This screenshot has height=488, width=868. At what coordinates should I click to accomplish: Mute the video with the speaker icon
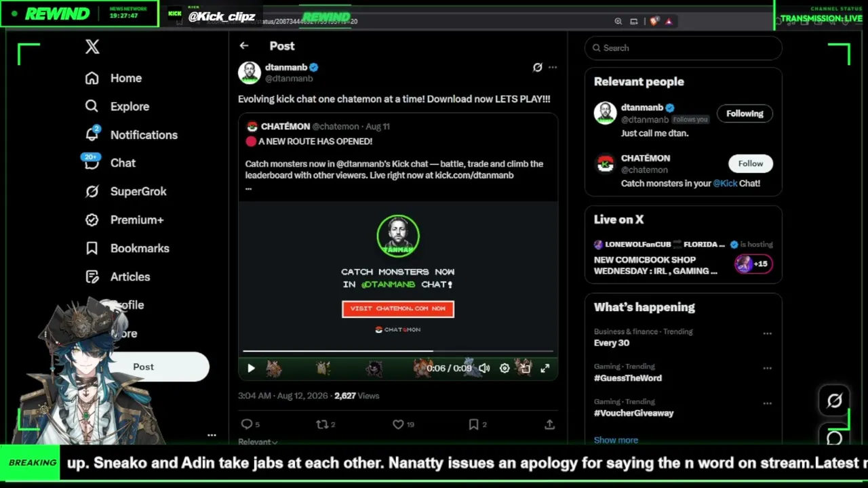pyautogui.click(x=484, y=368)
